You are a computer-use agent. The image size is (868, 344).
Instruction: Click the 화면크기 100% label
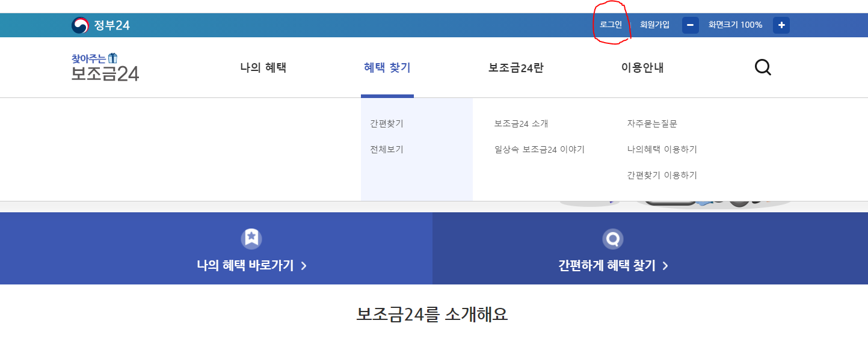(735, 25)
